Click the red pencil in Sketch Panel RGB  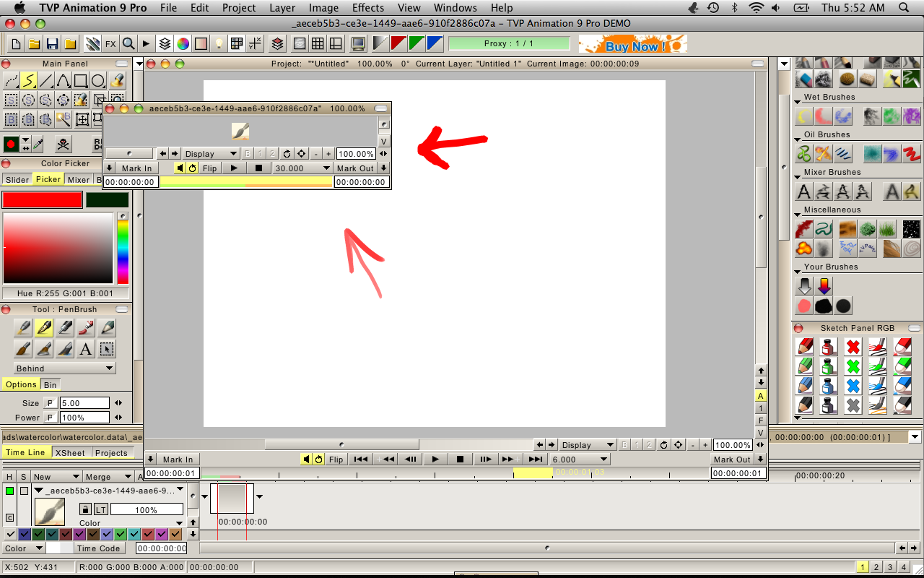(804, 347)
